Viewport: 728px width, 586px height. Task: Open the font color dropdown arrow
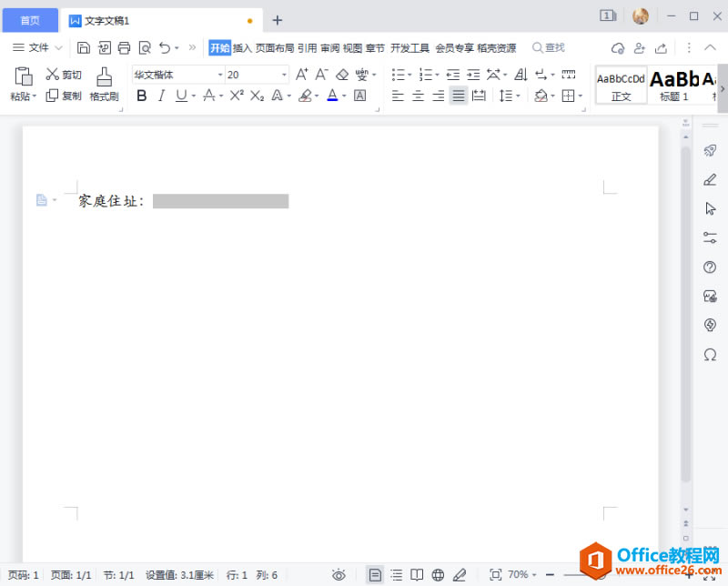346,96
